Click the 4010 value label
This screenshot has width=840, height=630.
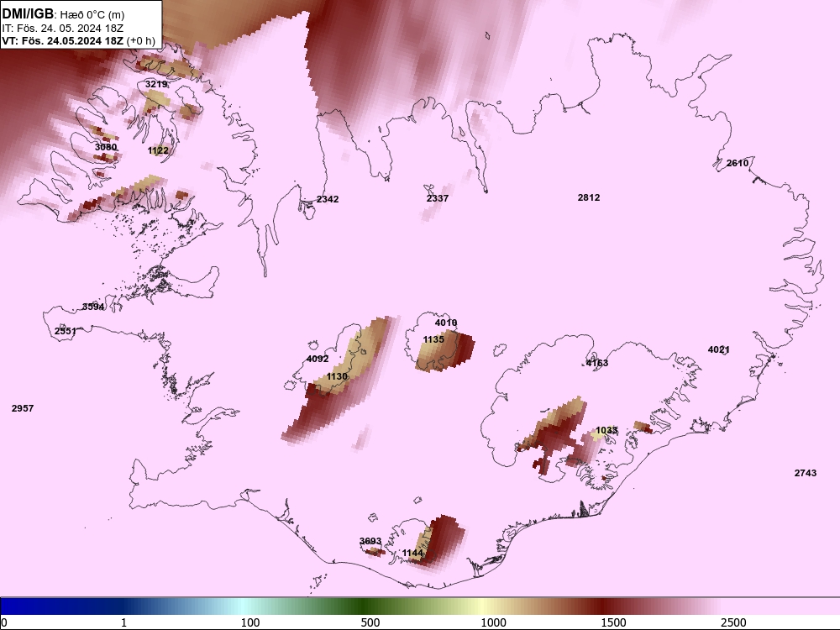pos(446,323)
